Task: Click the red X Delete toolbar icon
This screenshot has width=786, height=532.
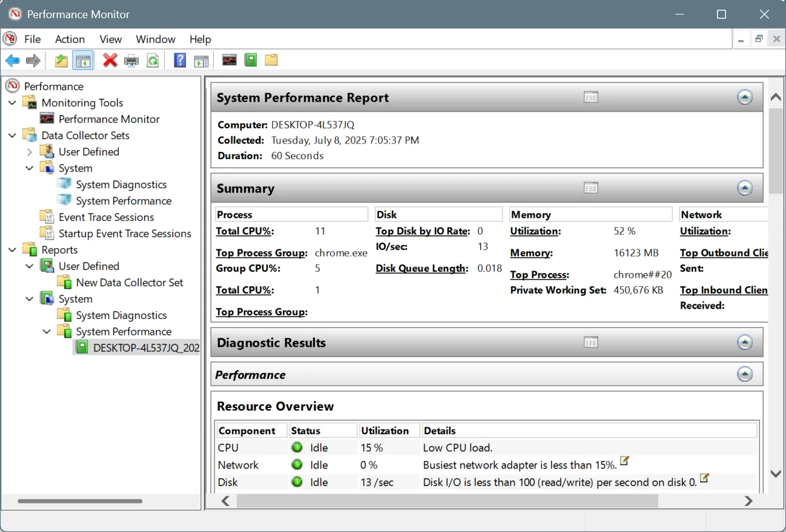Action: pyautogui.click(x=110, y=60)
